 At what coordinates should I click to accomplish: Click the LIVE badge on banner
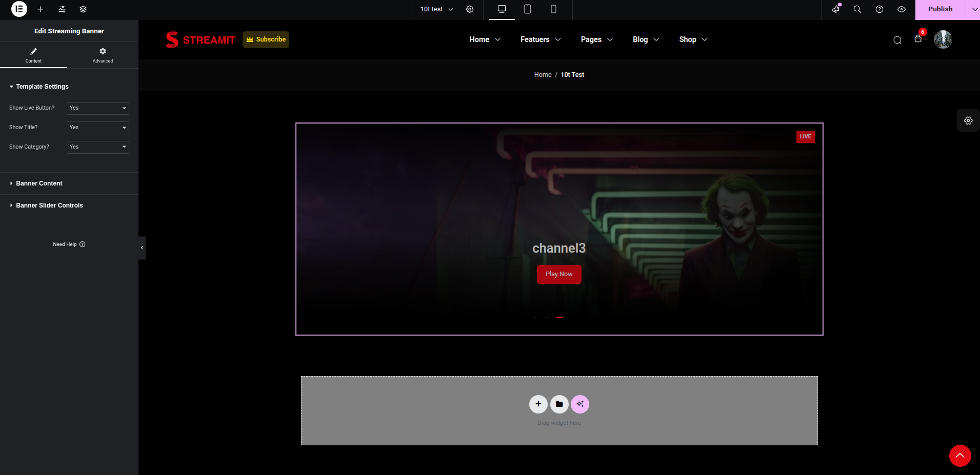pyautogui.click(x=806, y=137)
